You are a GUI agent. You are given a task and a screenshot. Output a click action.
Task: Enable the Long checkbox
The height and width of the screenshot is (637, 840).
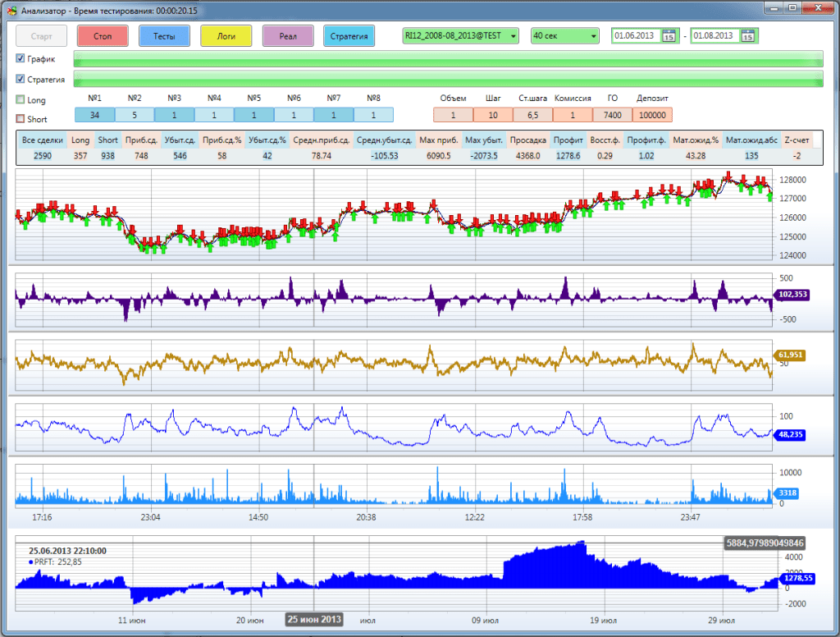21,99
